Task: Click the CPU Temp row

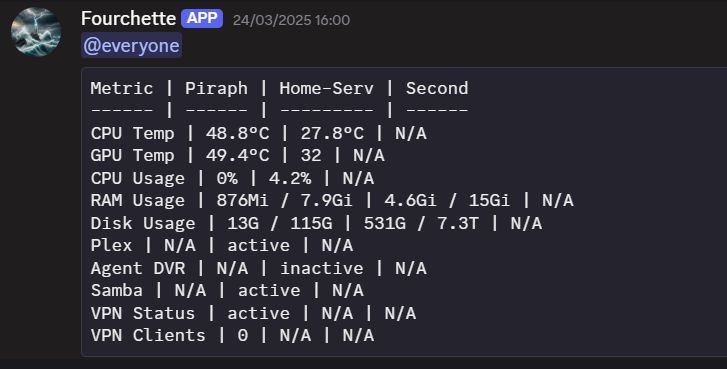Action: tap(259, 134)
